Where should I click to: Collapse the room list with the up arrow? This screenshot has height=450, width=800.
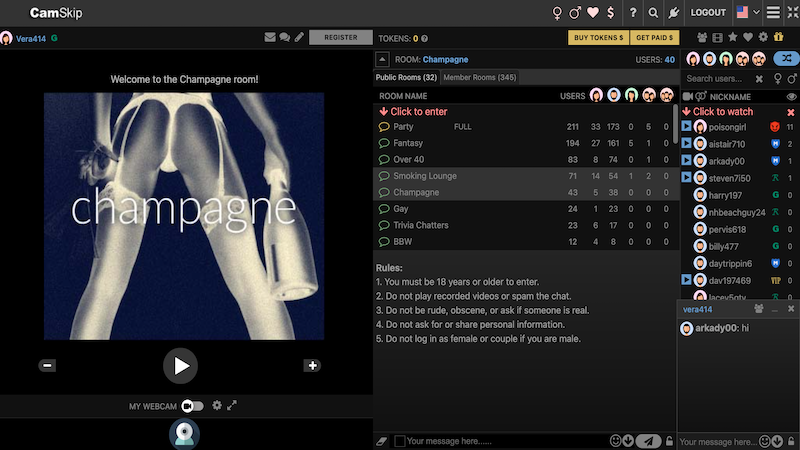pyautogui.click(x=382, y=59)
